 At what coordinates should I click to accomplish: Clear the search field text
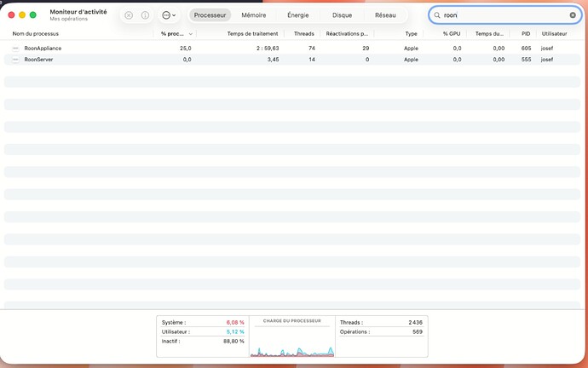573,15
